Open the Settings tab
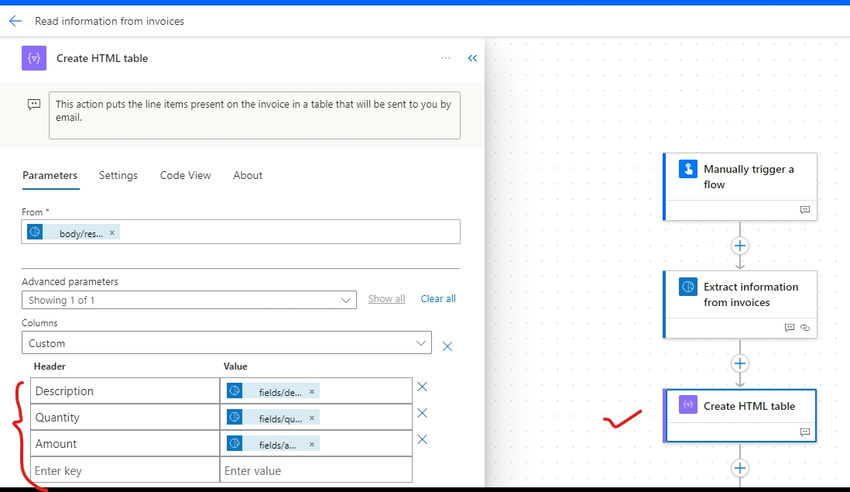 [118, 176]
